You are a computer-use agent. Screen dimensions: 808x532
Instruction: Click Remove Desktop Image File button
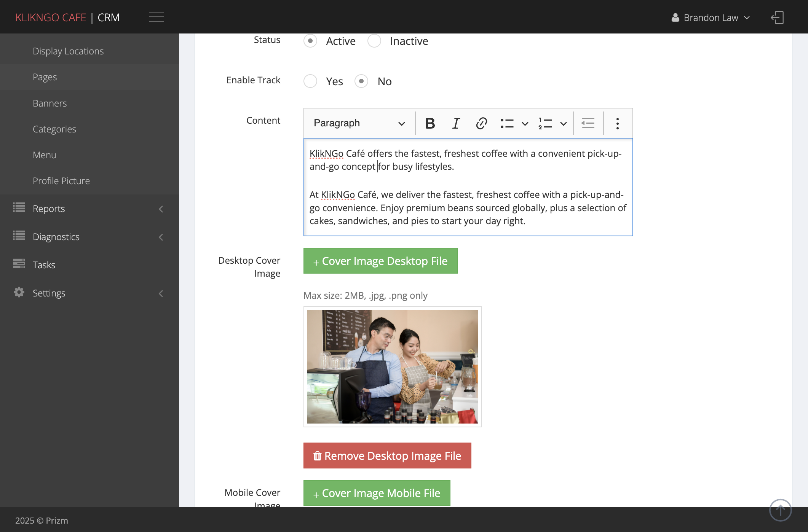click(387, 456)
